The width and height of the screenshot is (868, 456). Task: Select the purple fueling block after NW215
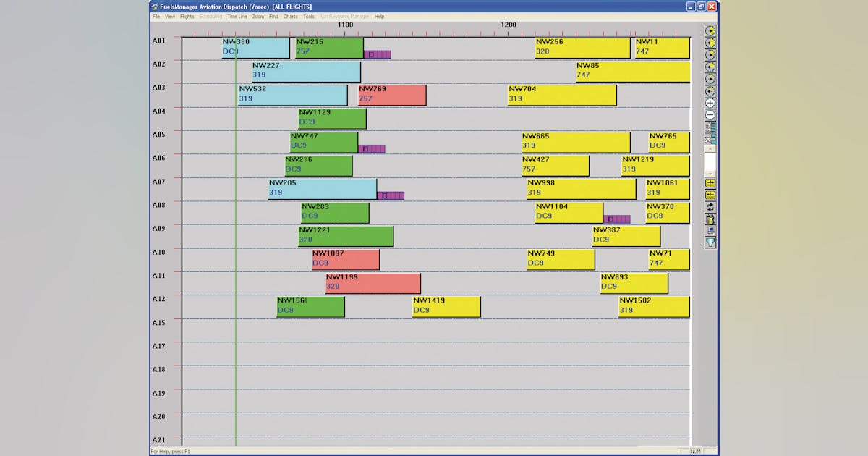(378, 54)
